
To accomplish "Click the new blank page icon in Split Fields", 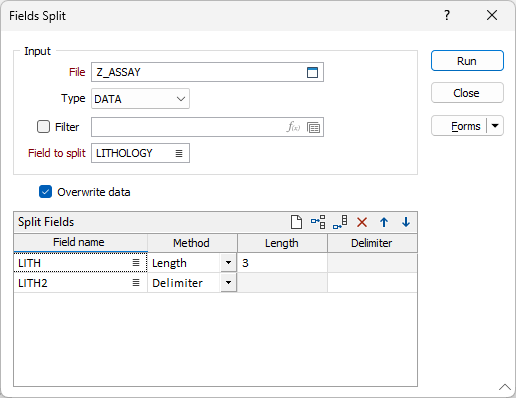I will 296,222.
